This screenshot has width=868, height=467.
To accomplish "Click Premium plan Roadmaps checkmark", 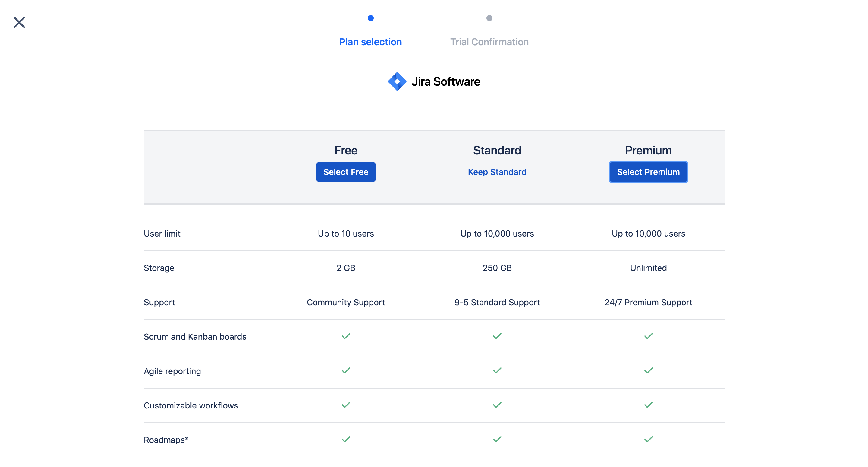I will [x=648, y=439].
